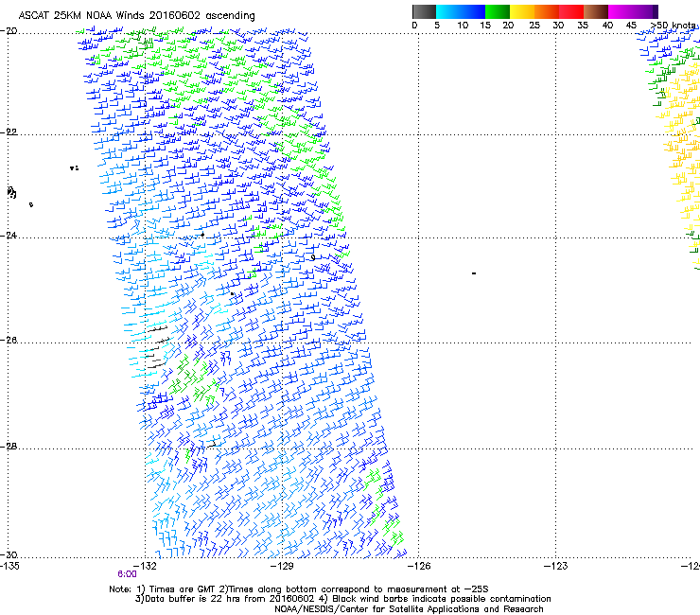Click the '-135' longitude axis label
This screenshot has width=700, height=615.
(9, 567)
